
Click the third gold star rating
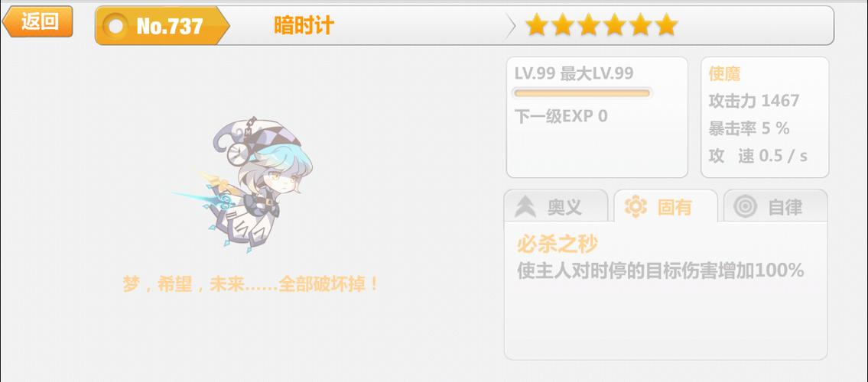coord(588,25)
